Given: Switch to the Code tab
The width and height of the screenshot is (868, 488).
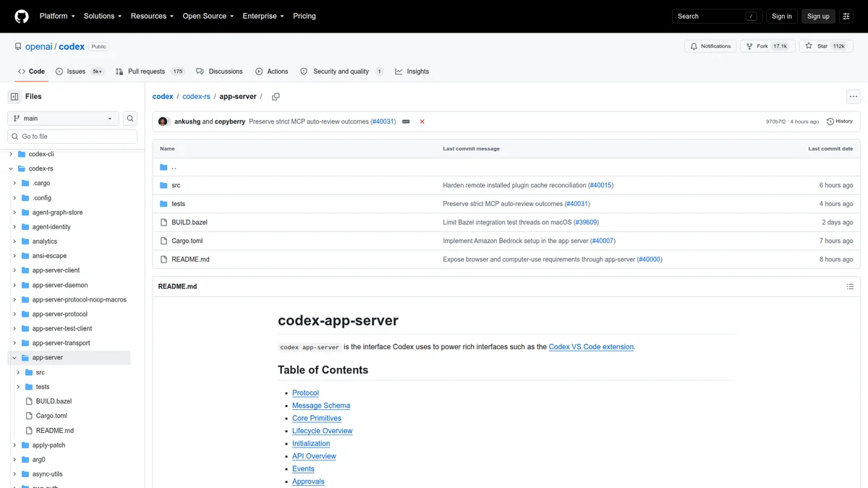Looking at the screenshot, I should (31, 72).
